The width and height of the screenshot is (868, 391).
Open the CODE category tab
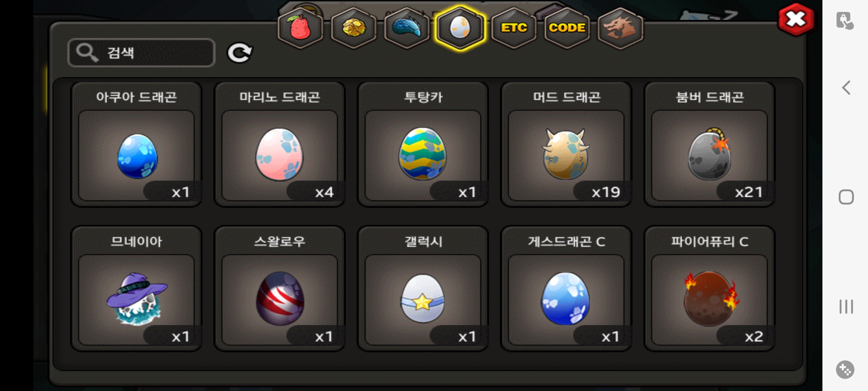(x=567, y=28)
